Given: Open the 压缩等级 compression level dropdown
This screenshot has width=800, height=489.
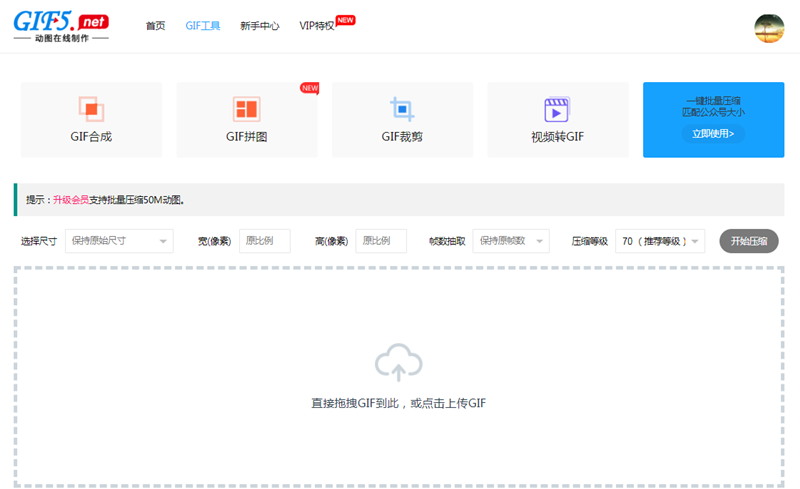Looking at the screenshot, I should 660,241.
